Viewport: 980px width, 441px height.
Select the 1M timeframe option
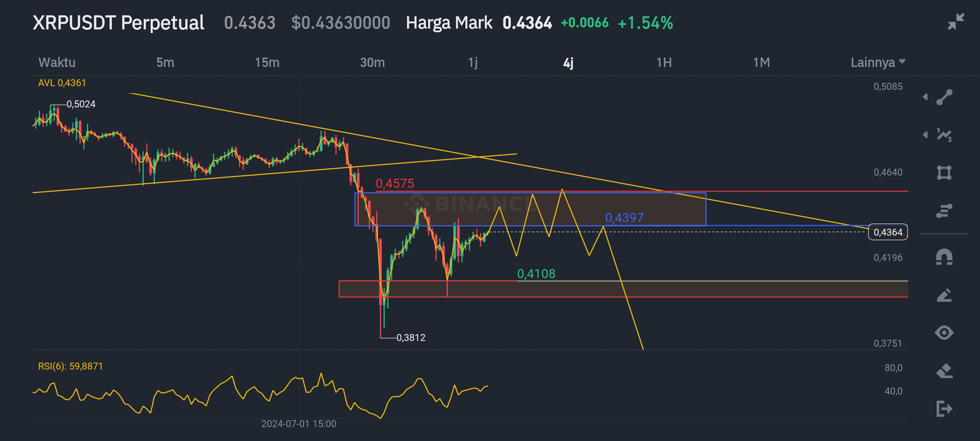click(x=761, y=62)
